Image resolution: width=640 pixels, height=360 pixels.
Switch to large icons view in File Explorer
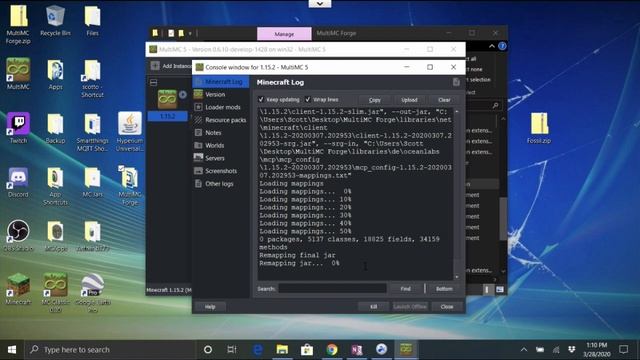point(500,289)
